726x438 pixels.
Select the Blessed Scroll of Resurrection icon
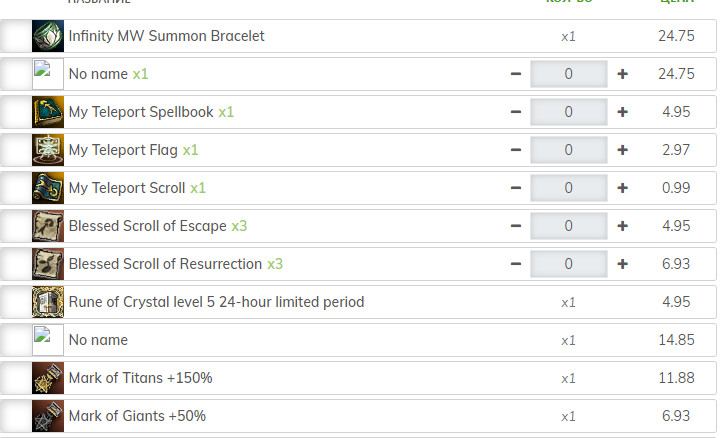(48, 264)
